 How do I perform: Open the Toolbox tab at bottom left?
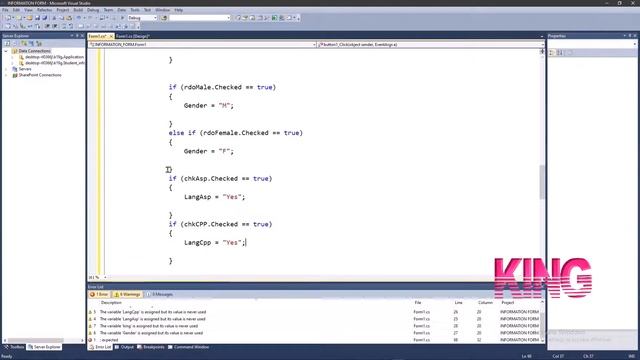pos(14,347)
